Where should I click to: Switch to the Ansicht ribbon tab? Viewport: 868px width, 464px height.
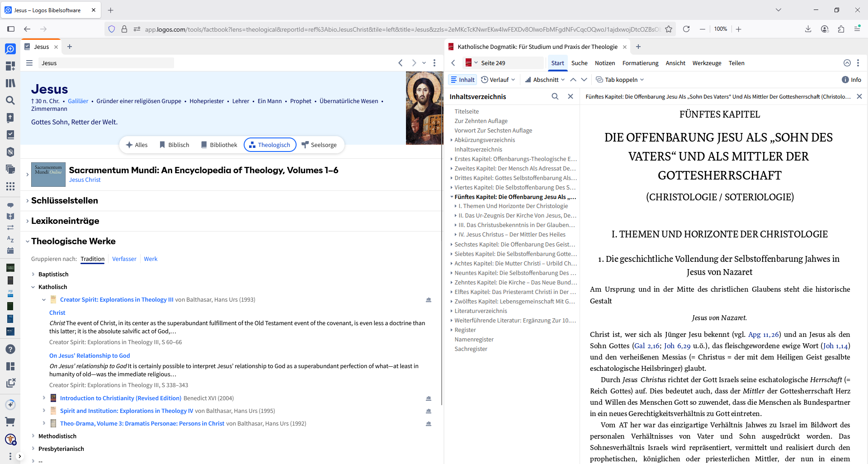[675, 63]
